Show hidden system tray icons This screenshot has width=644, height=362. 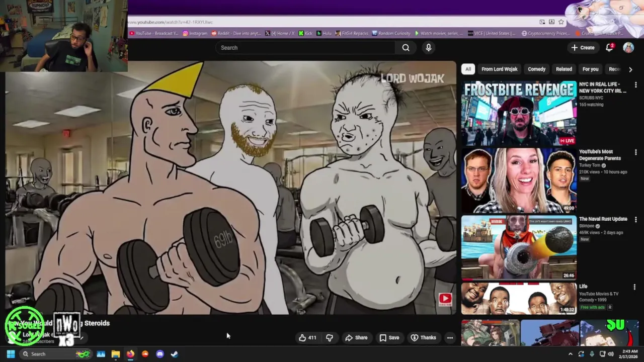pos(570,354)
